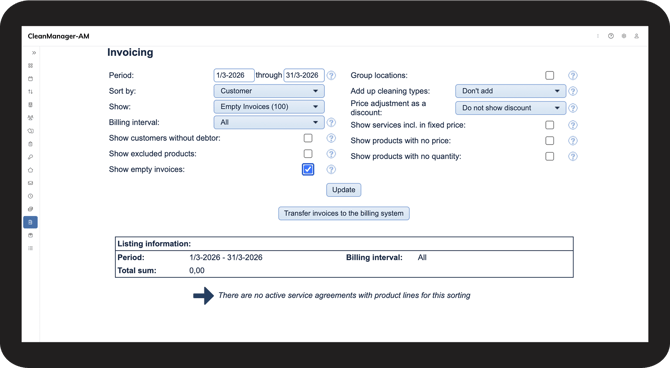Open help for products with no quantity
The image size is (670, 368).
point(573,156)
